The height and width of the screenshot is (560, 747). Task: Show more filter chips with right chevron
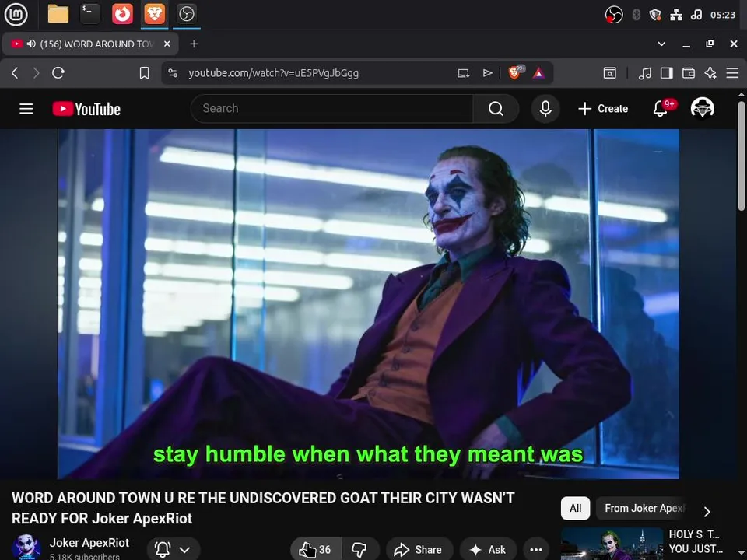coord(707,512)
